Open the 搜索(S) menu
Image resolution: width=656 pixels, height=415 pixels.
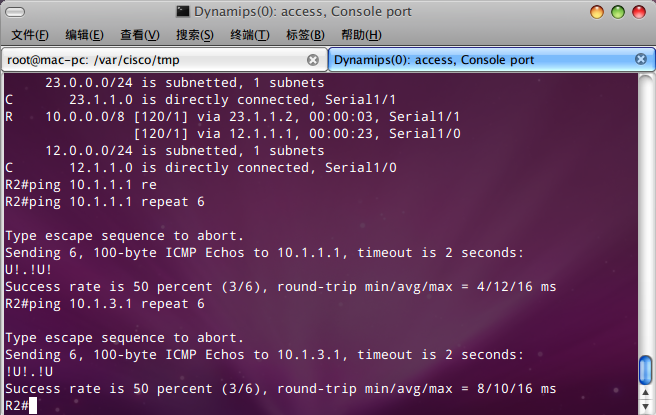(195, 35)
